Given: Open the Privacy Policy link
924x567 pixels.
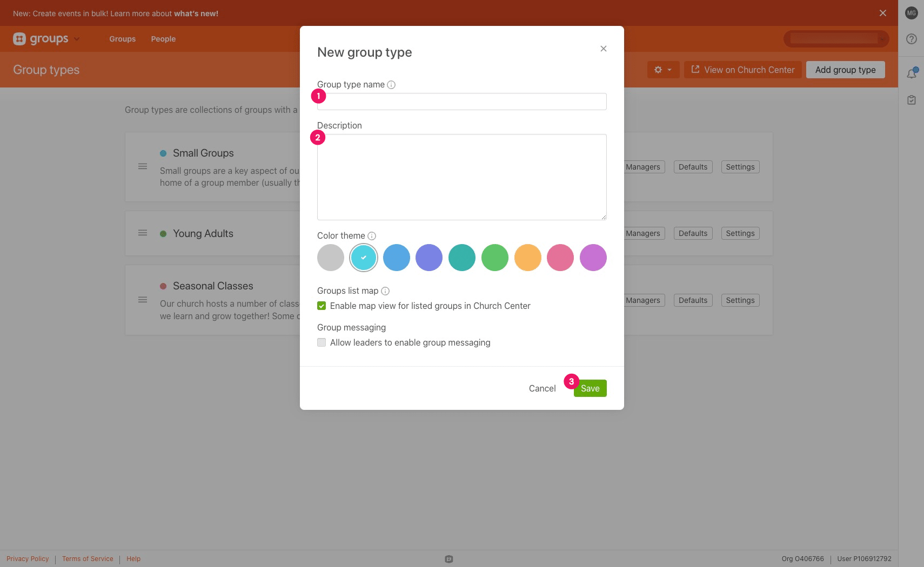Looking at the screenshot, I should point(28,559).
